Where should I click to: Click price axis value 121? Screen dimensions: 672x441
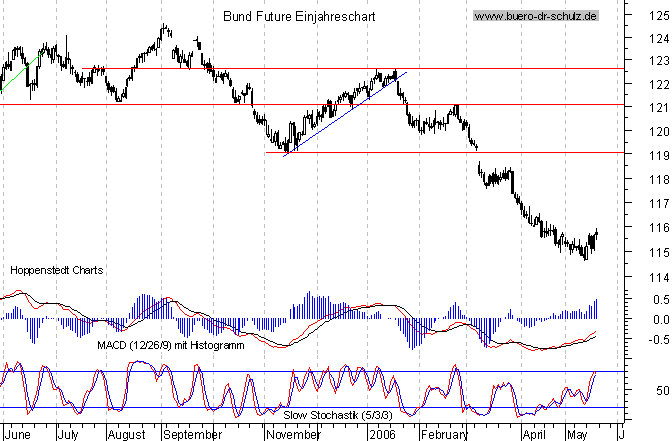click(659, 108)
